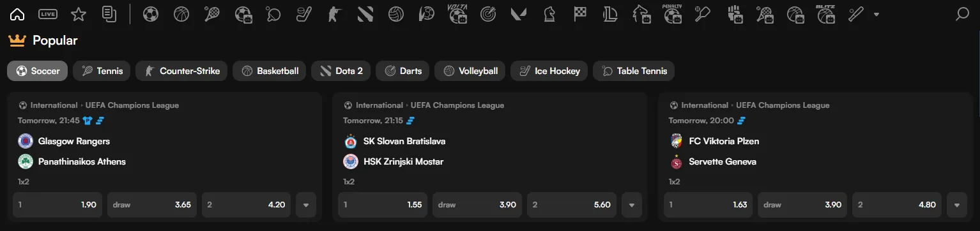The width and height of the screenshot is (980, 231).
Task: Bet on Glasgow Rangers win at 1.90
Action: (x=57, y=205)
